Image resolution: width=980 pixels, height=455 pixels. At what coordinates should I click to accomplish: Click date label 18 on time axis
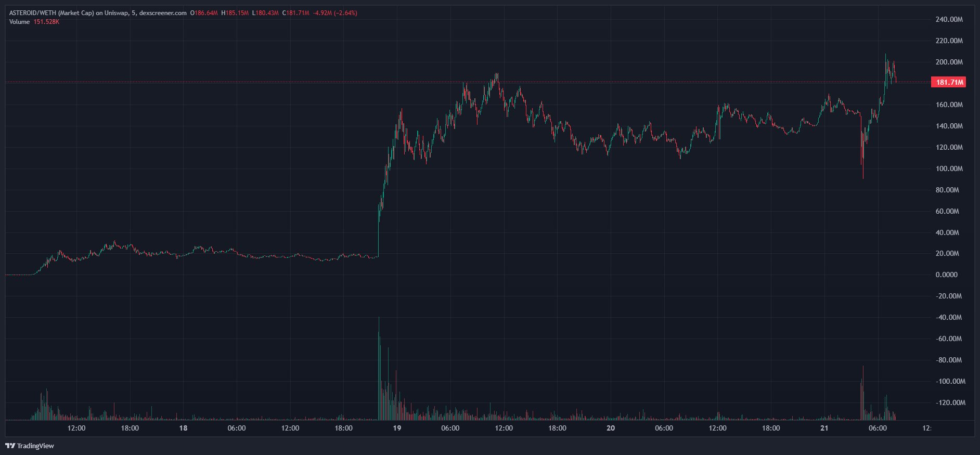pyautogui.click(x=183, y=428)
